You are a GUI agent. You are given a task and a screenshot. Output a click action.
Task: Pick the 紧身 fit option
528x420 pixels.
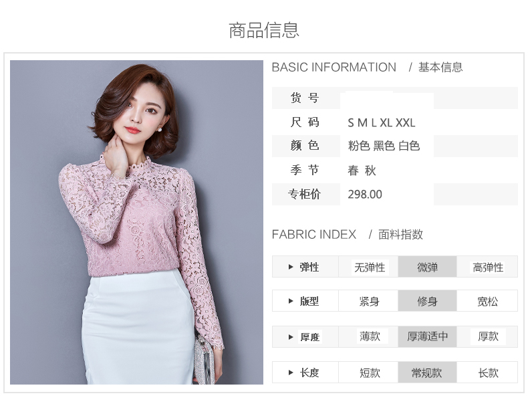(x=370, y=301)
